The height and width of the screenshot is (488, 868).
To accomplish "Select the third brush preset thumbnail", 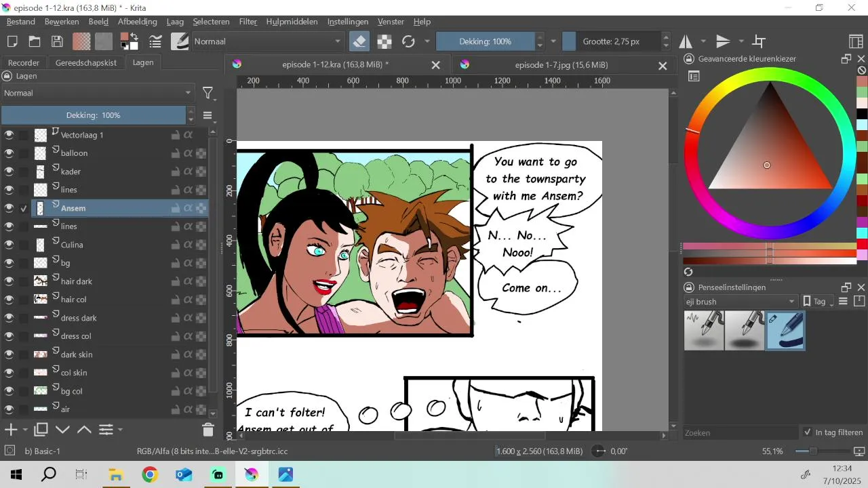I will pyautogui.click(x=785, y=331).
